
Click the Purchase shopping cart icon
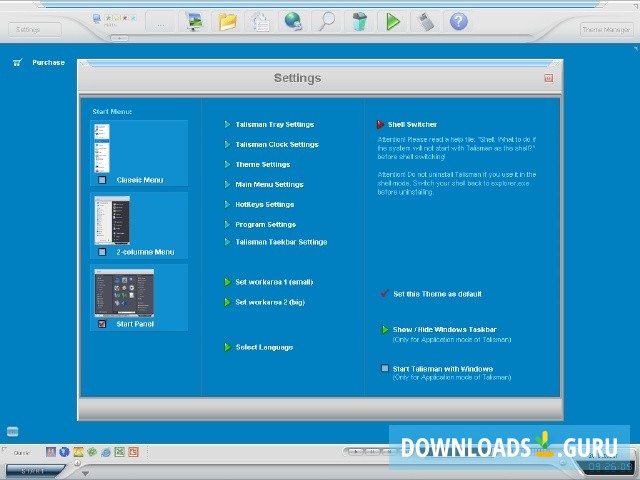pos(17,62)
